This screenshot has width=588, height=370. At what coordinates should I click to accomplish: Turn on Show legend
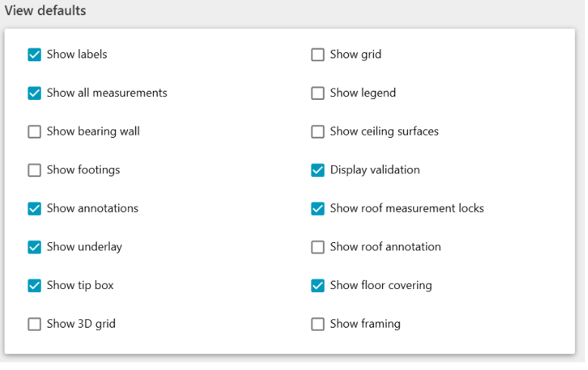pos(318,93)
